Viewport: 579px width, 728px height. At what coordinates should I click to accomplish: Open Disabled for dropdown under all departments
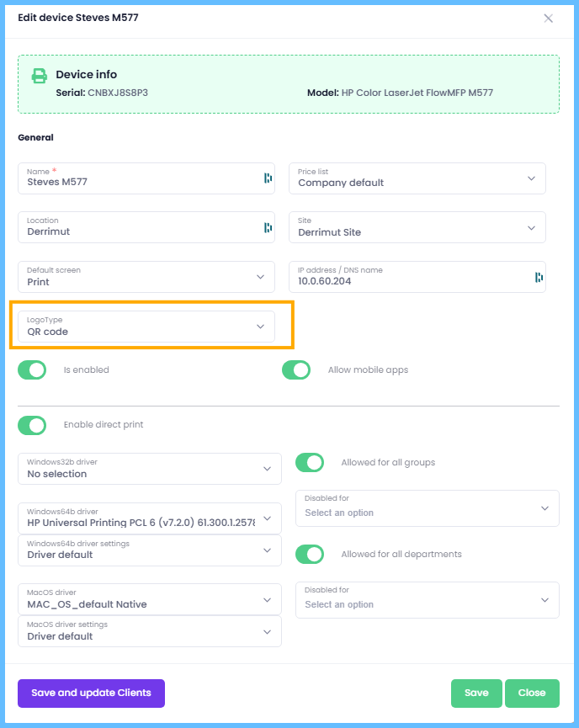[x=428, y=600]
